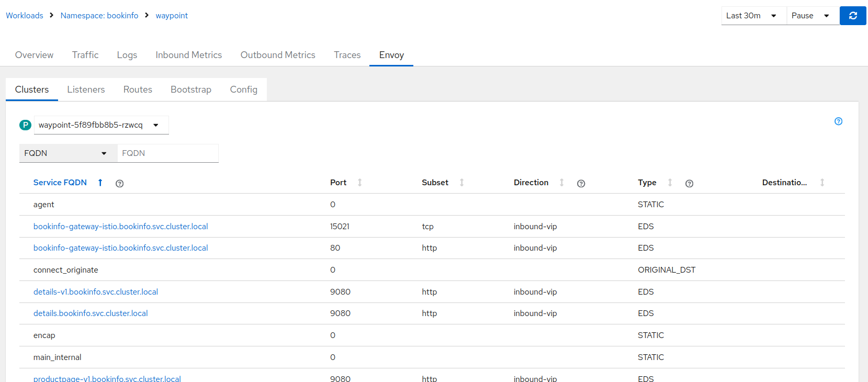
Task: Go to Namespace: bookinfo breadcrumb
Action: (99, 16)
